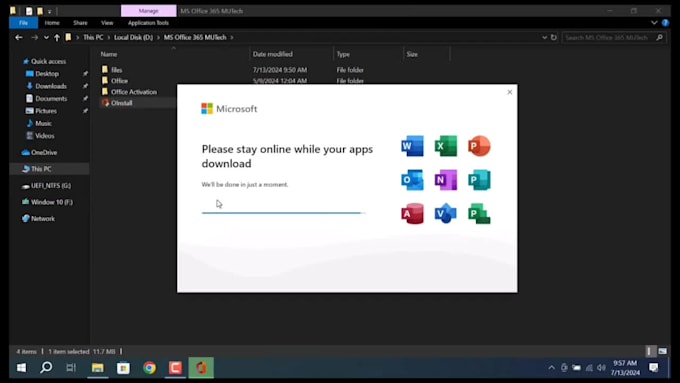680x383 pixels.
Task: Open address bar history dropdown
Action: [x=544, y=37]
